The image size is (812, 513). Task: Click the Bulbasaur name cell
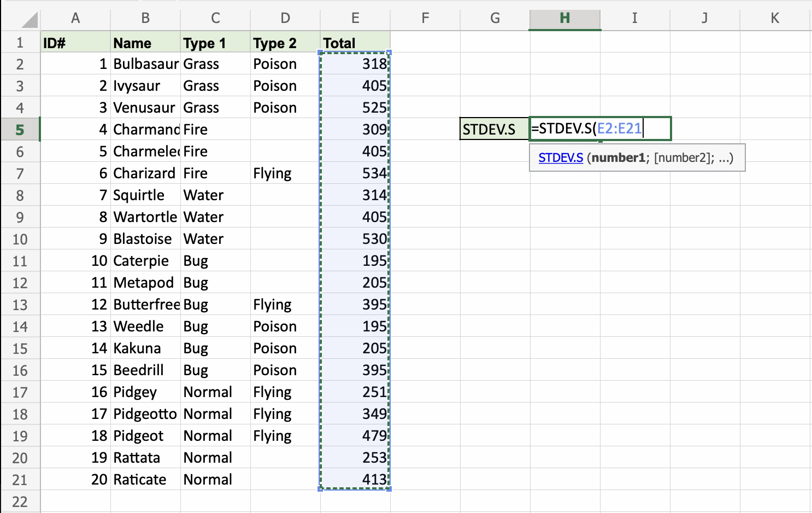[x=145, y=64]
